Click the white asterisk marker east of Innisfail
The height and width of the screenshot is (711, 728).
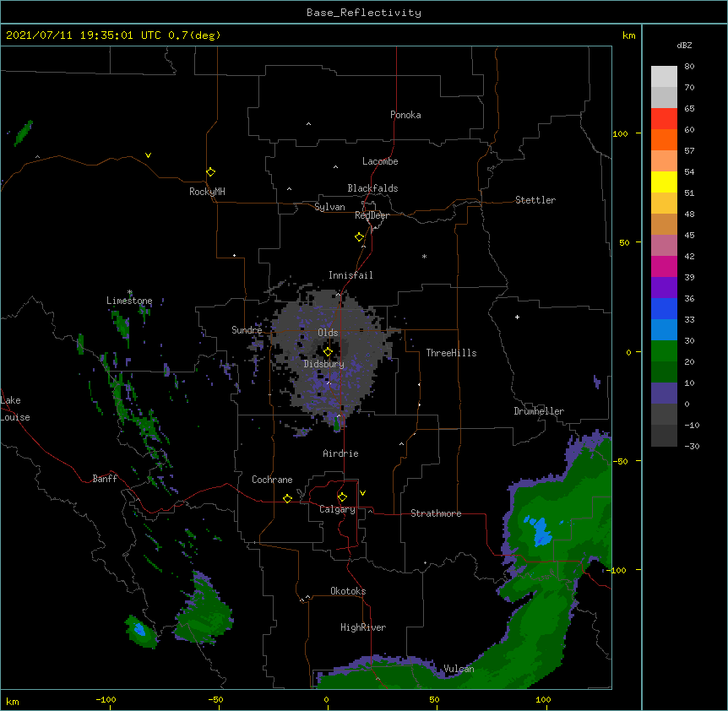pyautogui.click(x=424, y=256)
